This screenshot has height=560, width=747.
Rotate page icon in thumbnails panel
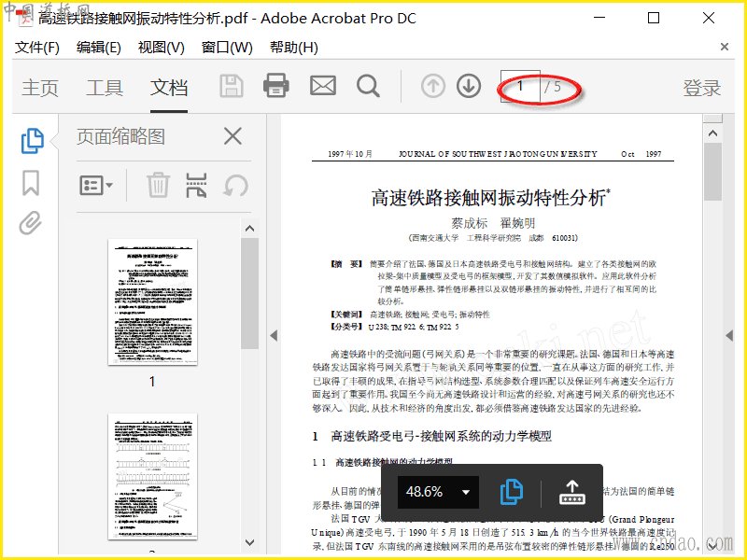coord(236,185)
